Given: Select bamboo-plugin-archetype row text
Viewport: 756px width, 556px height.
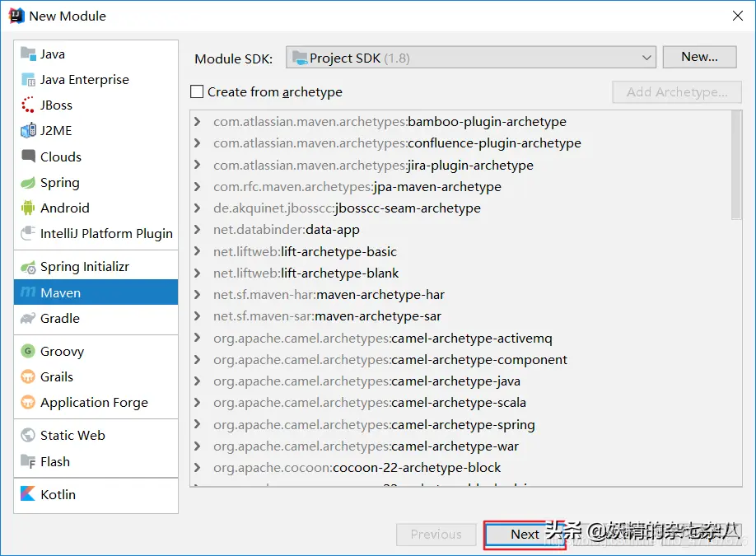Looking at the screenshot, I should [x=390, y=122].
